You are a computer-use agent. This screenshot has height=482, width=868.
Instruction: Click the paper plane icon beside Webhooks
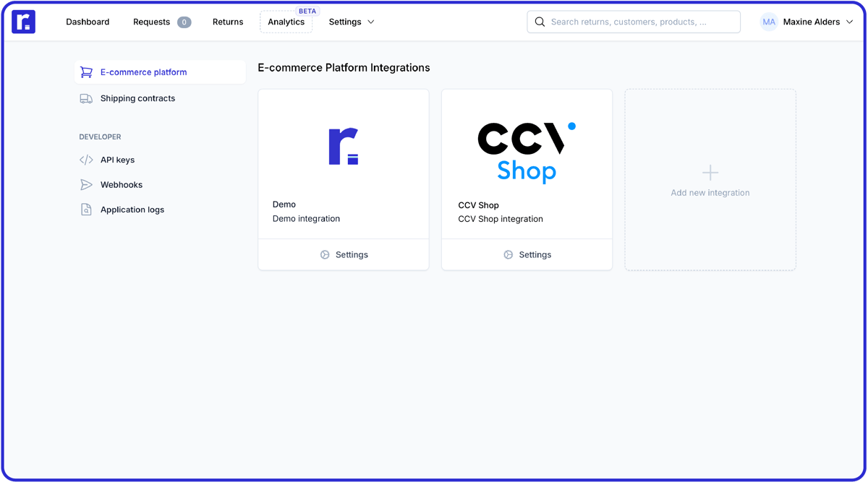point(86,184)
